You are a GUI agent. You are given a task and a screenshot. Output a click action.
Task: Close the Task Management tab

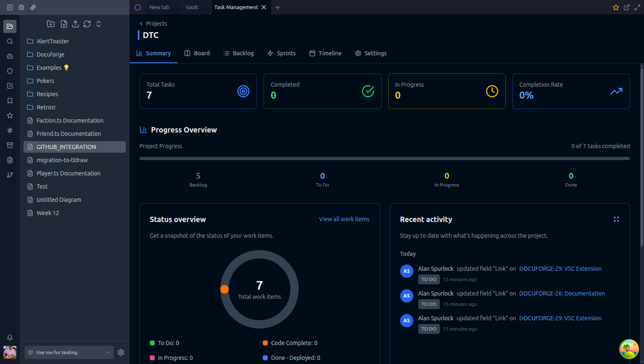point(264,7)
